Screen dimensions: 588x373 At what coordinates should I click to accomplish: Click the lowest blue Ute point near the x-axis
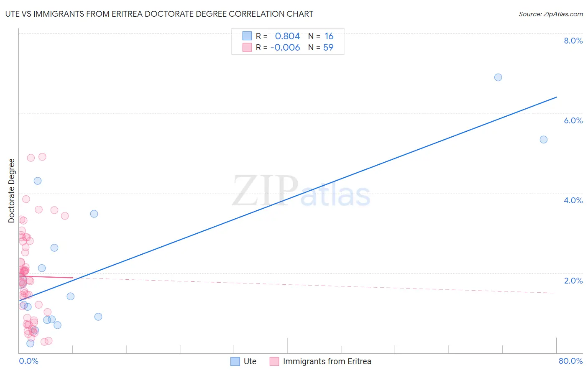(31, 343)
